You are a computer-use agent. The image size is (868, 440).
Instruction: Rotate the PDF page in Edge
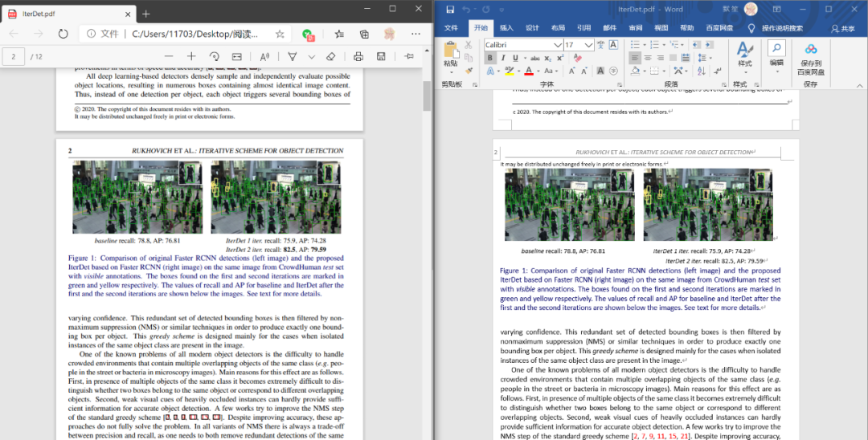pos(215,56)
